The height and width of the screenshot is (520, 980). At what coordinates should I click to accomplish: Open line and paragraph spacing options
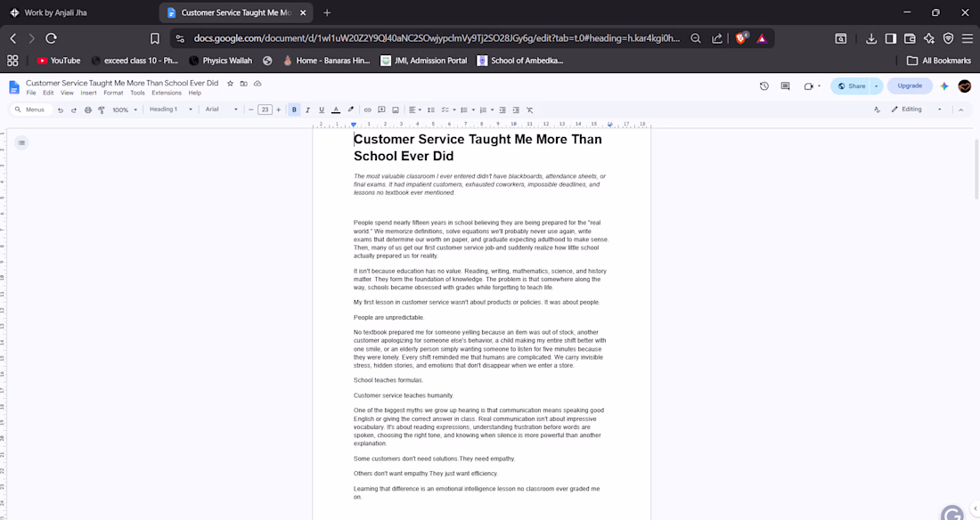click(430, 110)
